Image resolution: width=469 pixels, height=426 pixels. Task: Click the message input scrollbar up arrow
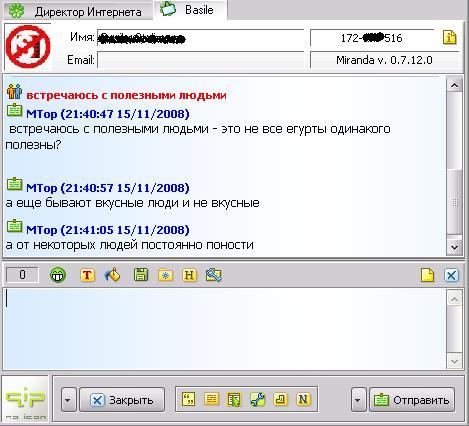(454, 299)
